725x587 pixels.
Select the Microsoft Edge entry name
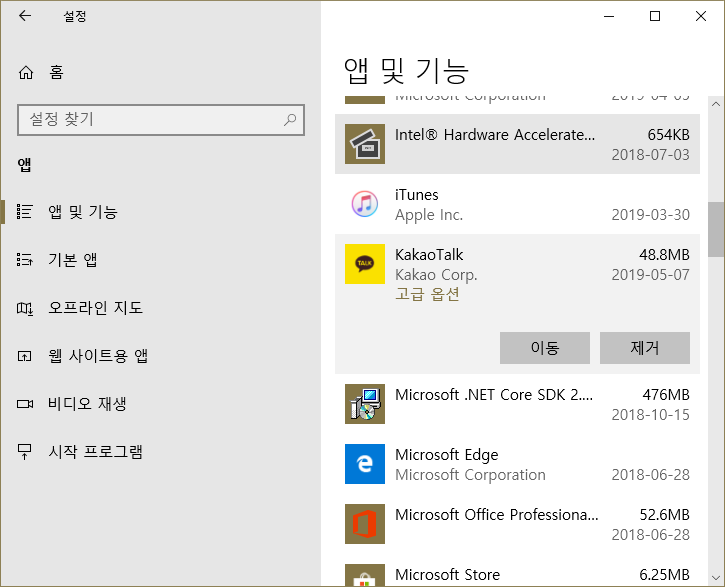point(447,455)
